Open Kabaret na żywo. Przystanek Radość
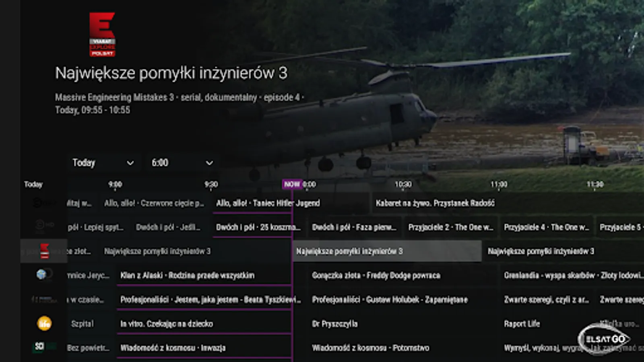 coord(507,203)
